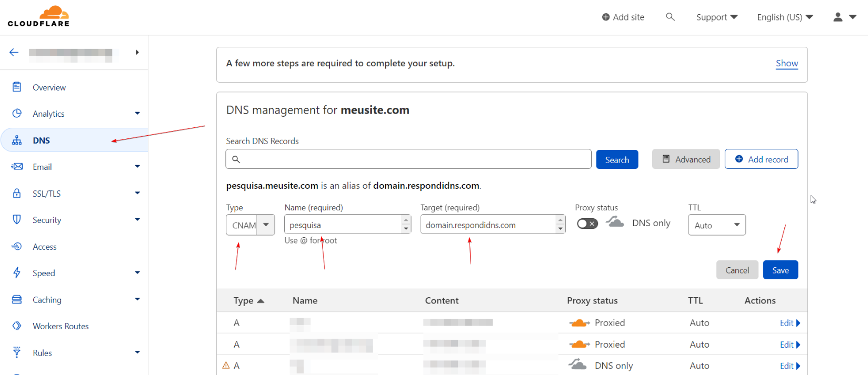
Task: Open the Security section
Action: pos(47,220)
